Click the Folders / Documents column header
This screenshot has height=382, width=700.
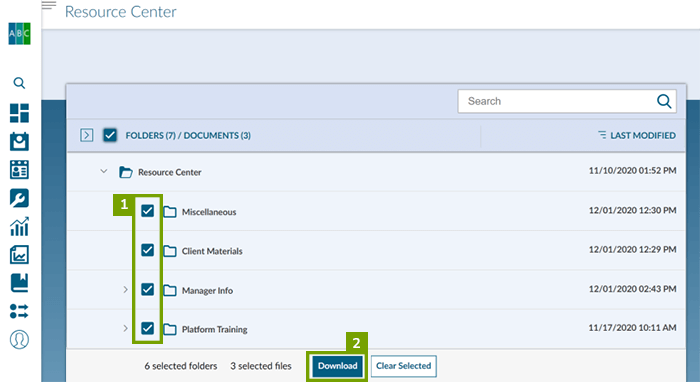(x=188, y=135)
